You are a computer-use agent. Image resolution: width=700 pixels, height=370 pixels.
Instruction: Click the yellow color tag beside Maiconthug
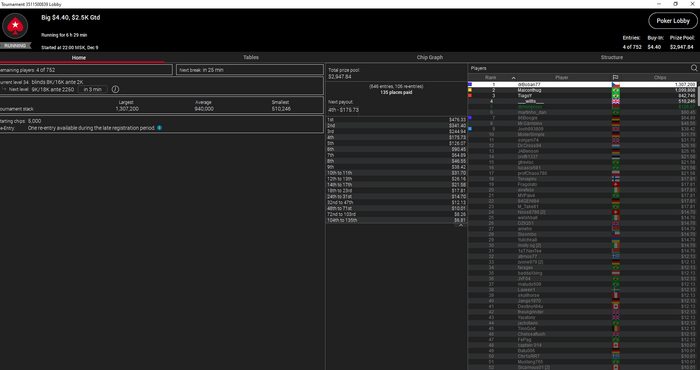click(470, 90)
